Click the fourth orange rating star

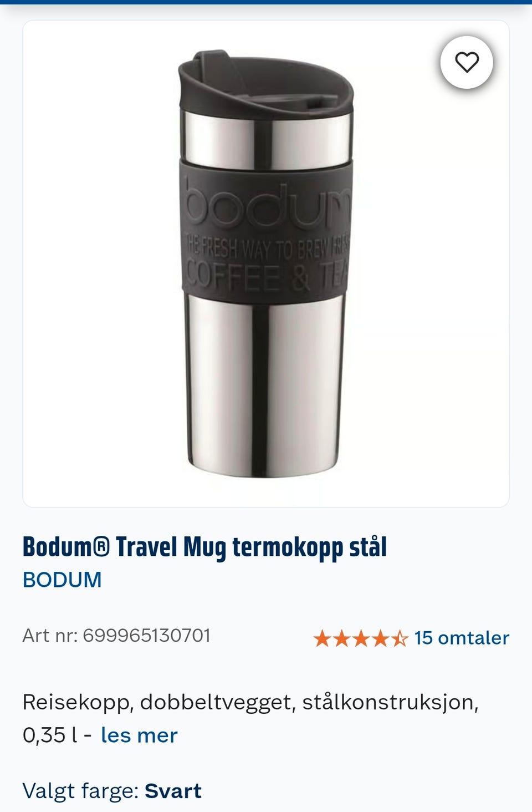tap(380, 638)
